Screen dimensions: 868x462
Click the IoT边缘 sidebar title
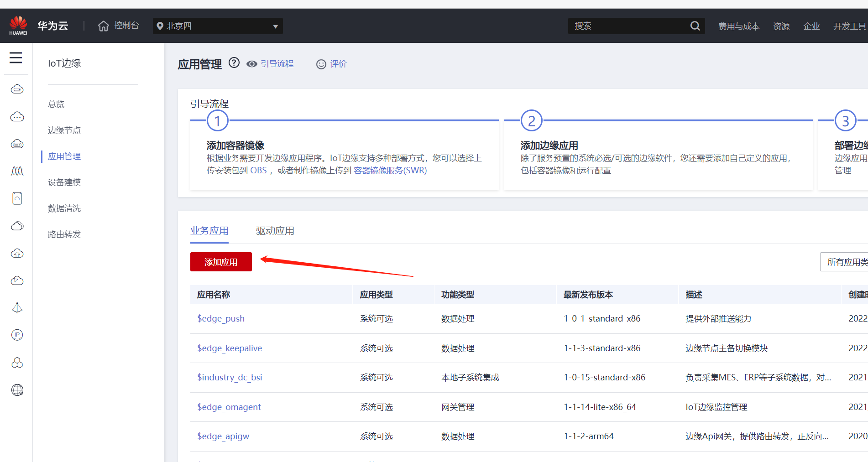pos(64,63)
